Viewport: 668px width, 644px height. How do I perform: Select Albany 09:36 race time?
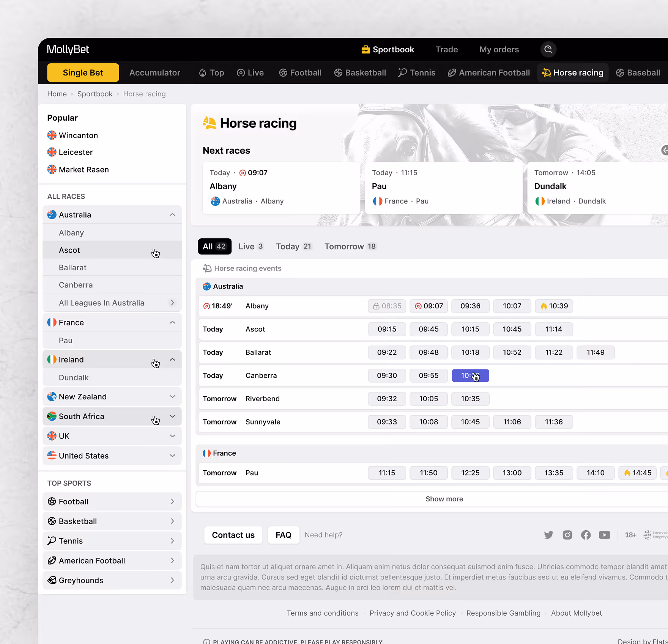470,306
